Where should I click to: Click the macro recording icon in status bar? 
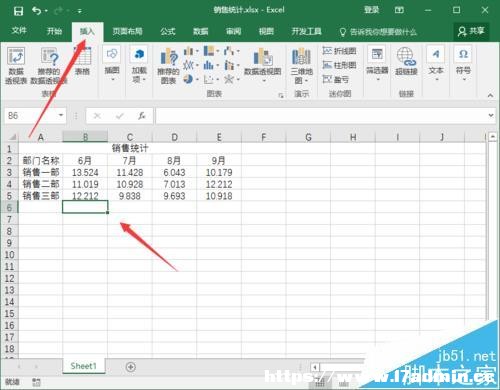[x=36, y=382]
